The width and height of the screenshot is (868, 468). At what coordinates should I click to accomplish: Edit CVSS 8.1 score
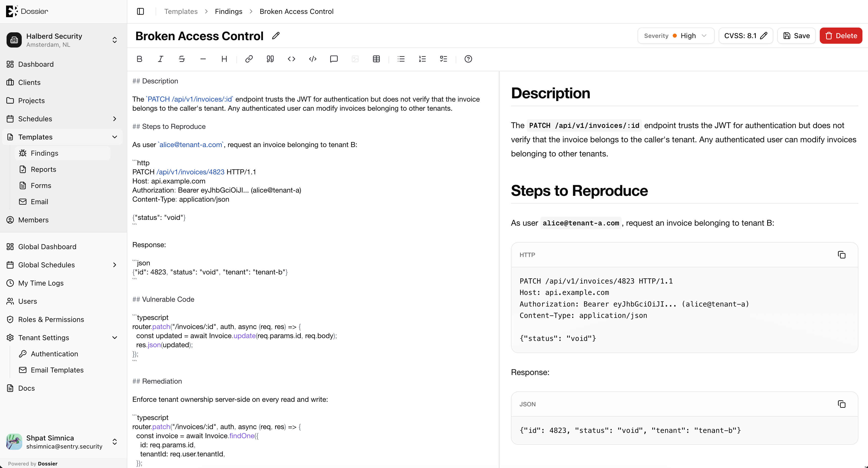(746, 36)
